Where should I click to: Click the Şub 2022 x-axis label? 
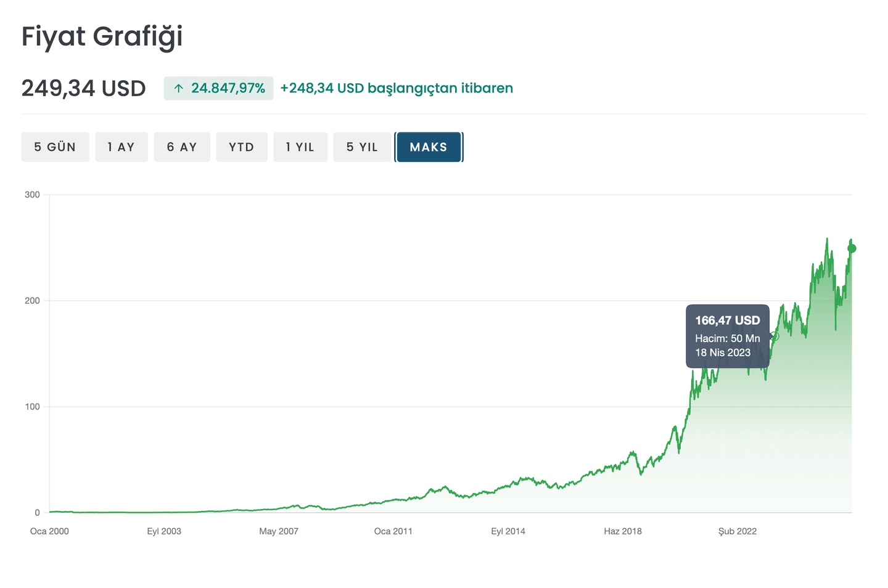(738, 531)
